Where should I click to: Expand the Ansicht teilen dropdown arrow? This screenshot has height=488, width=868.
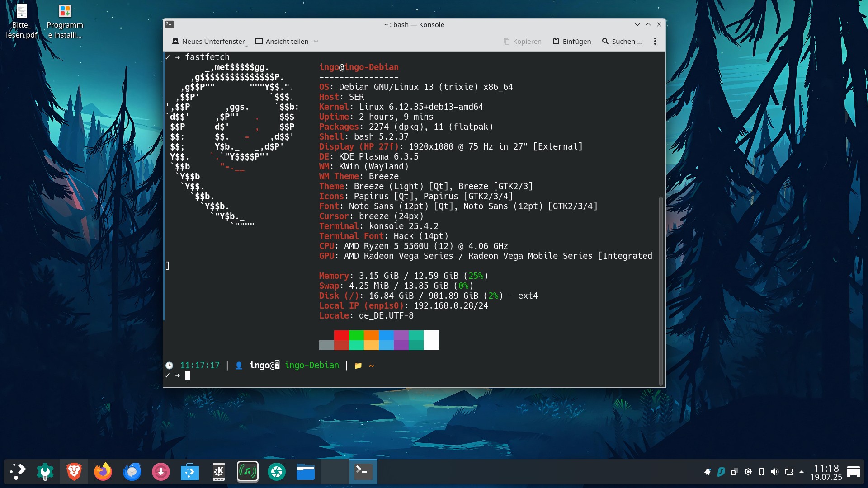[316, 41]
